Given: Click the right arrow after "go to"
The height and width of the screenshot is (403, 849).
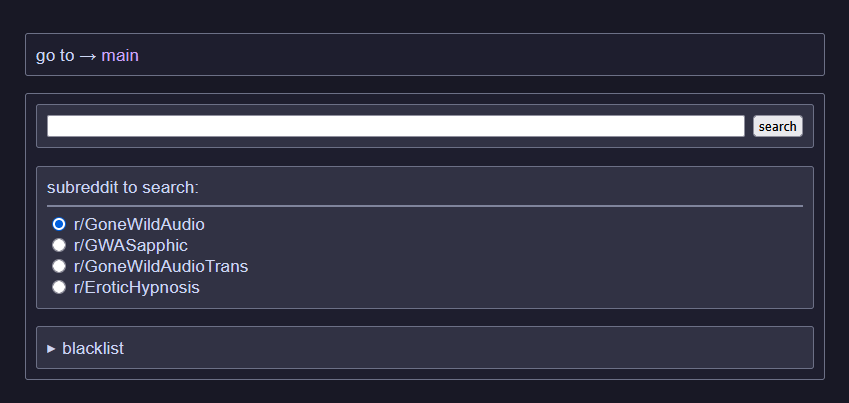Looking at the screenshot, I should (x=88, y=56).
